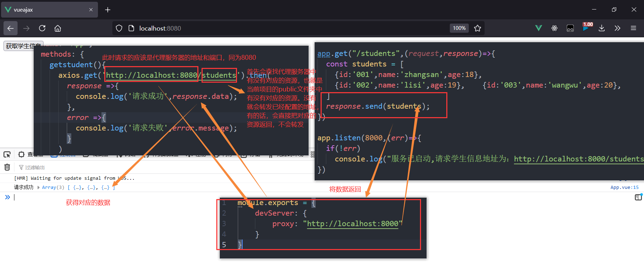Click the Tampermonkey extension icon
Viewport: 644px width, 274px height.
[570, 28]
